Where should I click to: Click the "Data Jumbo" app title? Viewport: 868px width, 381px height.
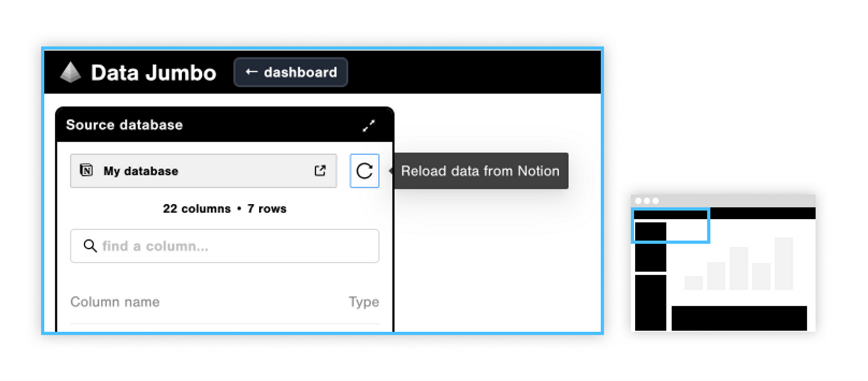(154, 73)
